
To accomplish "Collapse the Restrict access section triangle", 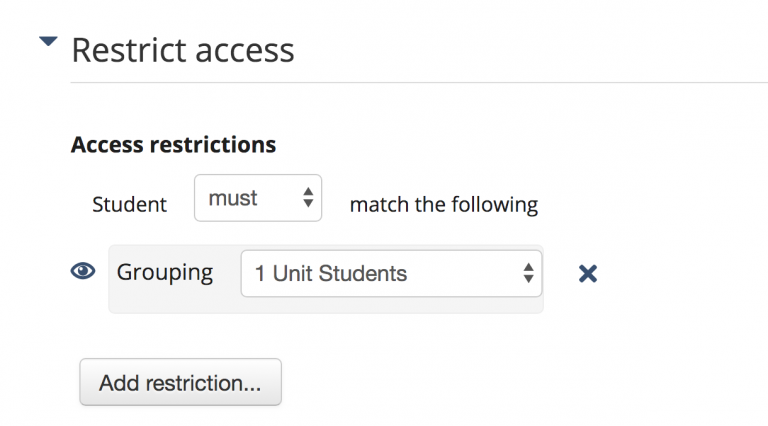I will coord(48,41).
